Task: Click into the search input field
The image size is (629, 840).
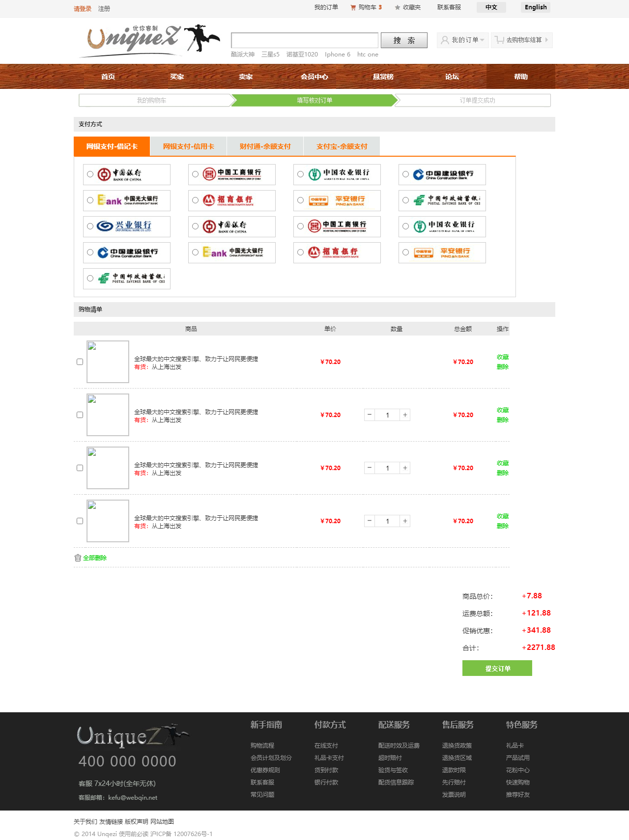Action: [305, 40]
